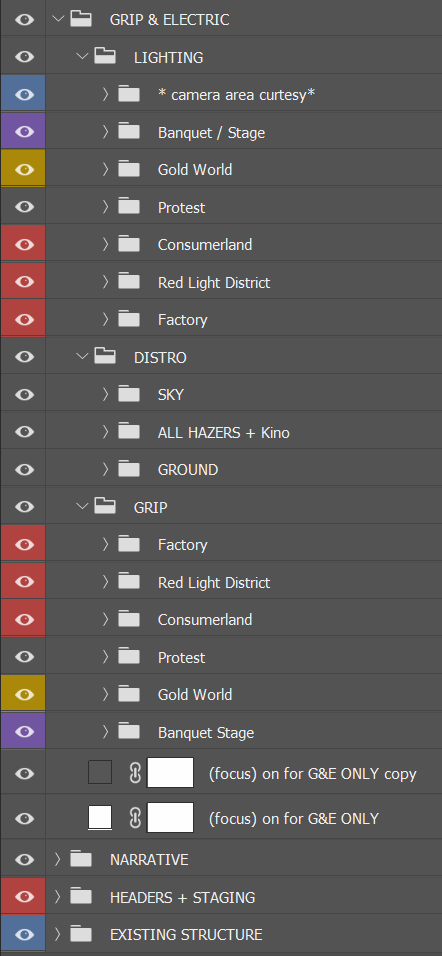Viewport: 442px width, 956px height.
Task: Click folder icon of NARRATIVE group
Action: (80, 859)
